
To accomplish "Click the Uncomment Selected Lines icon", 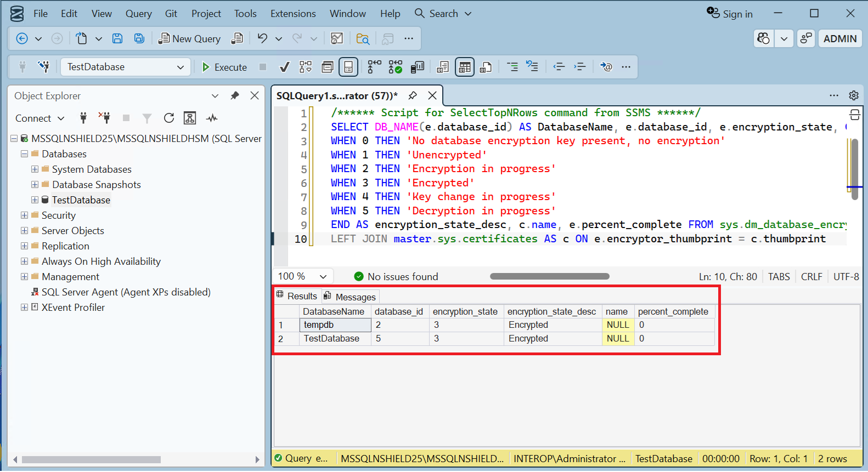I will (532, 67).
